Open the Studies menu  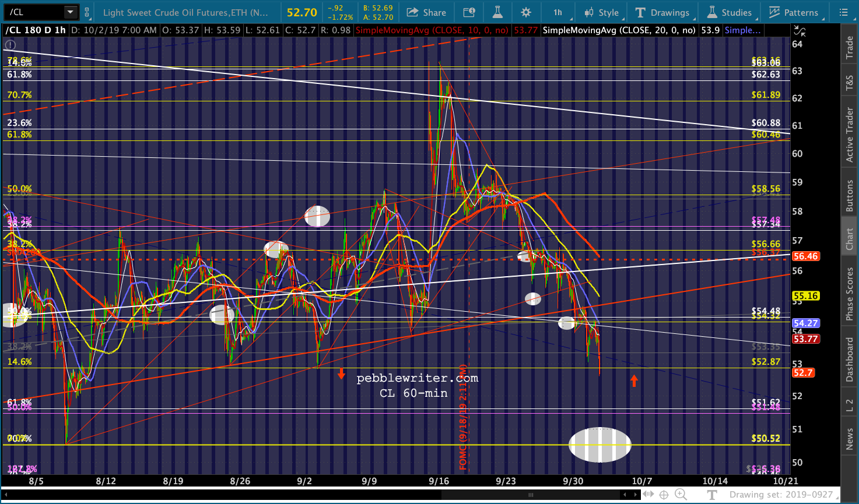point(730,12)
